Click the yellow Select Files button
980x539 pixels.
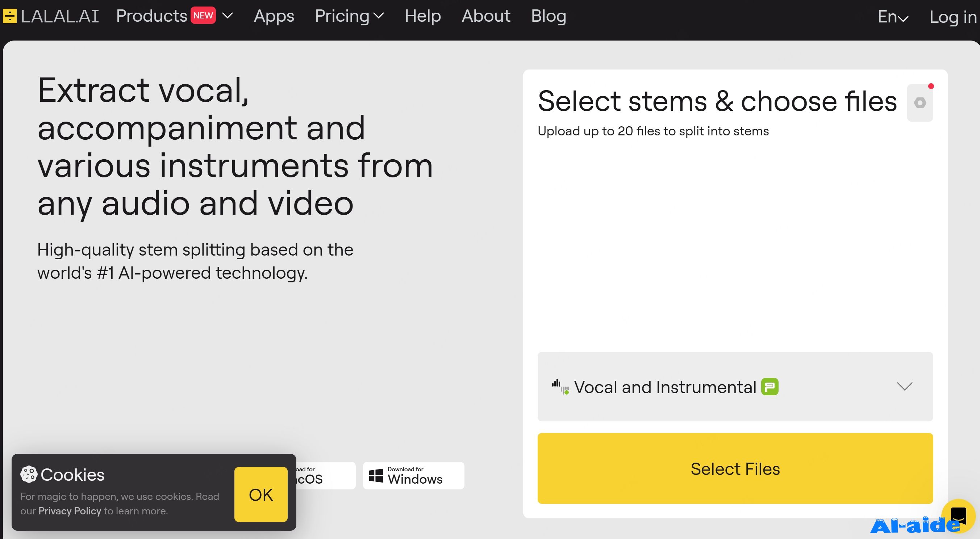coord(735,468)
